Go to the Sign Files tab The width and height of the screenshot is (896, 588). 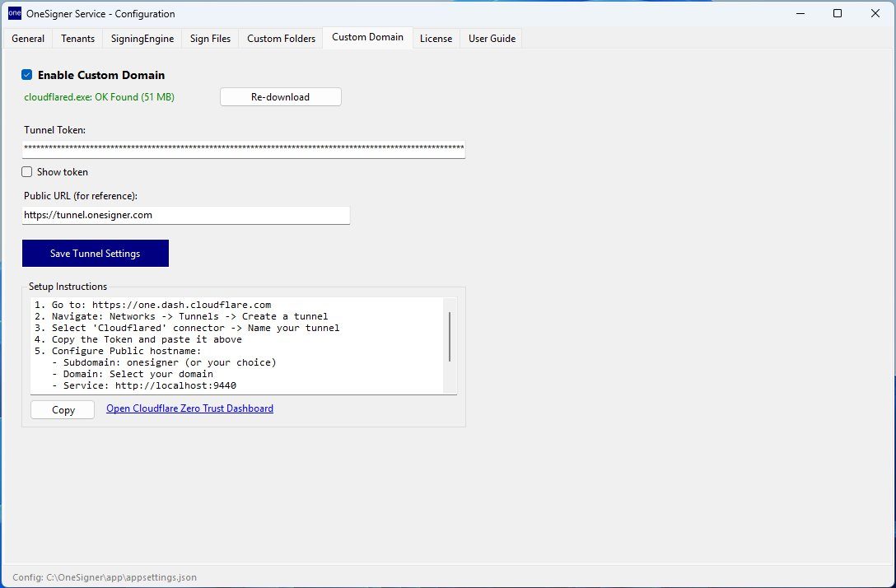coord(210,38)
